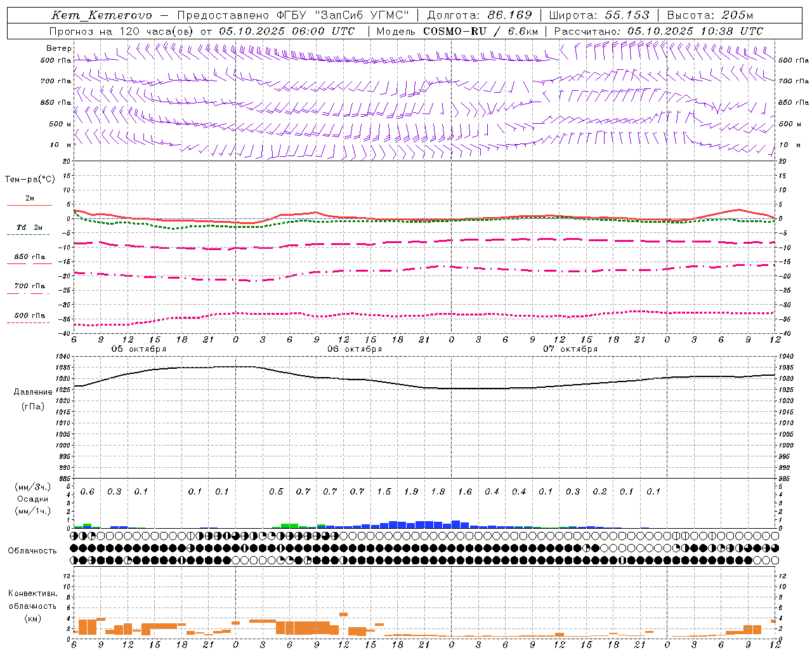
Task: Click the 06 октября date label
Action: pos(355,349)
